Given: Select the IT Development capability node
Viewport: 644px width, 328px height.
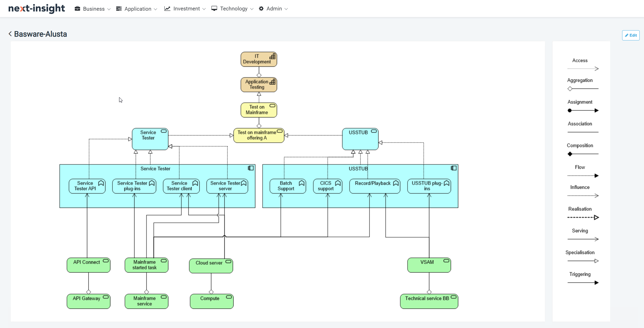Looking at the screenshot, I should pyautogui.click(x=259, y=59).
